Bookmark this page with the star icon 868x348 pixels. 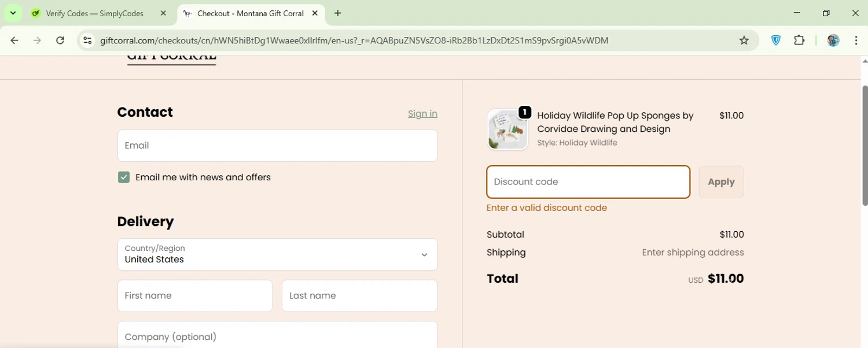[744, 40]
